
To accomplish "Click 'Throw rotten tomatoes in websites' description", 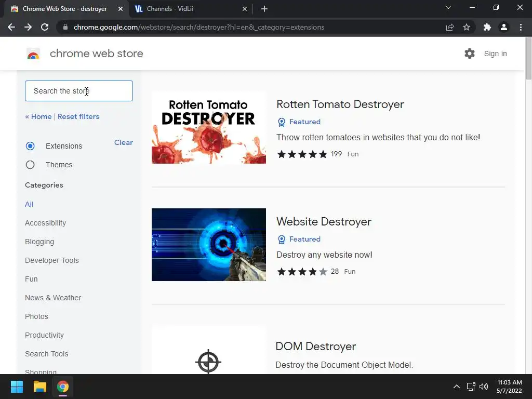I will pyautogui.click(x=378, y=137).
